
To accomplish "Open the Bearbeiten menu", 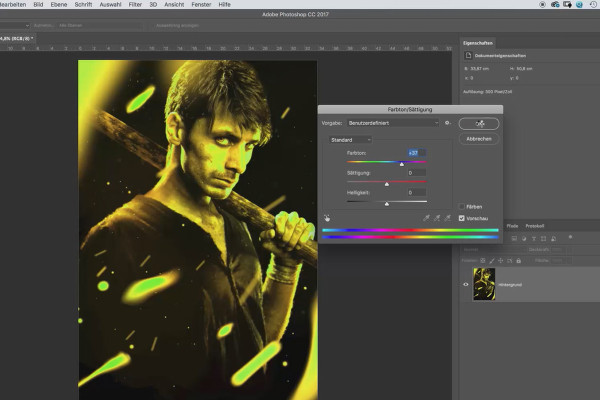I will coord(13,5).
